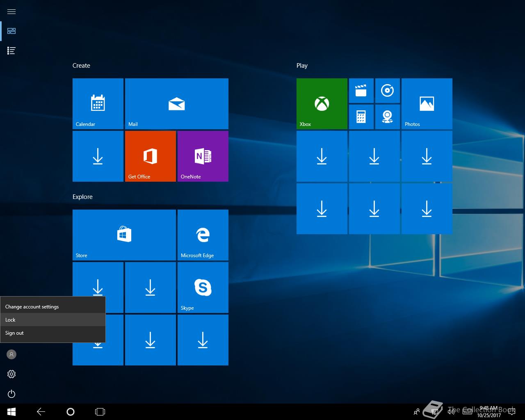Expand the Start hamburger menu
The width and height of the screenshot is (525, 420).
click(x=11, y=11)
